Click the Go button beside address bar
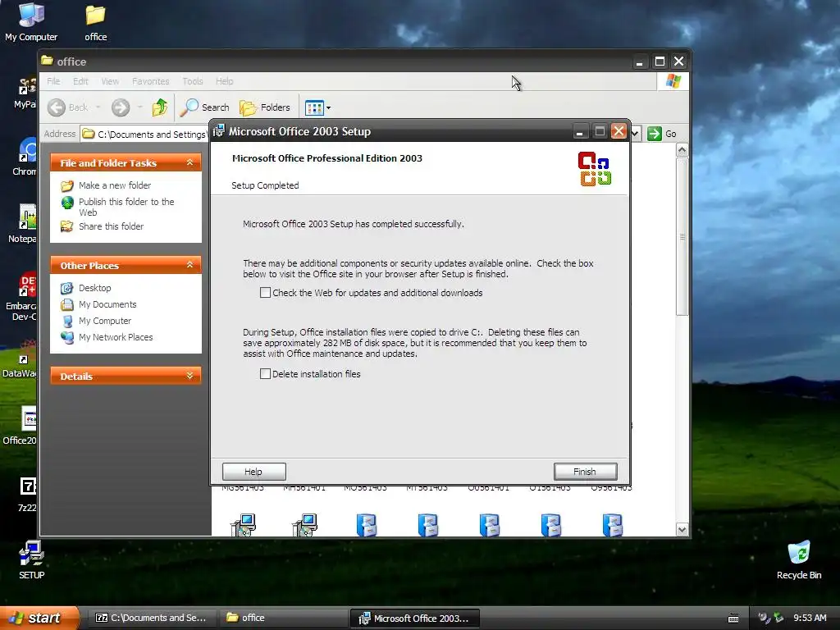The width and height of the screenshot is (840, 630). click(x=662, y=134)
